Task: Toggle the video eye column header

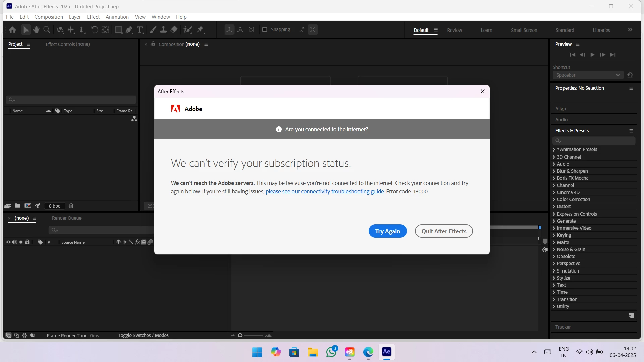Action: [x=8, y=242]
